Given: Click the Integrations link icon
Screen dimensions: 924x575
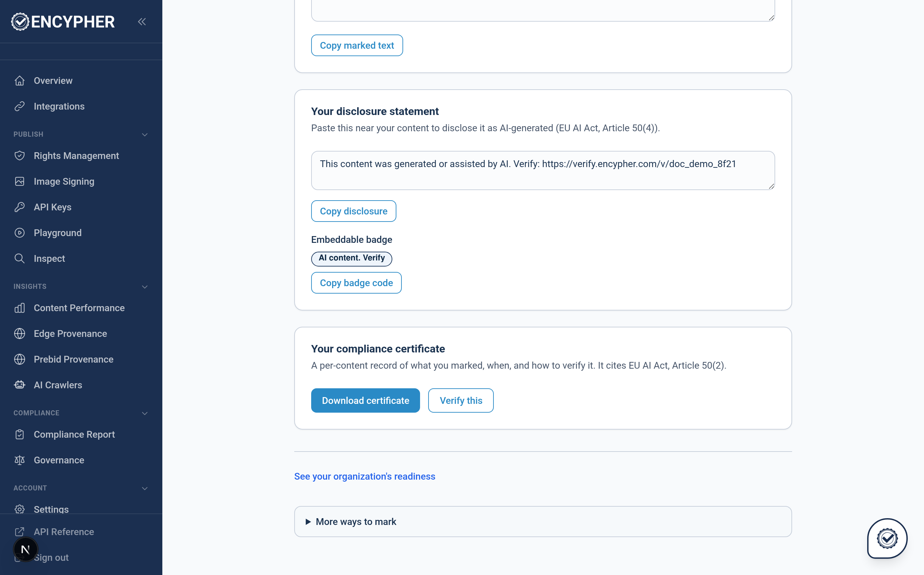Looking at the screenshot, I should coord(20,106).
